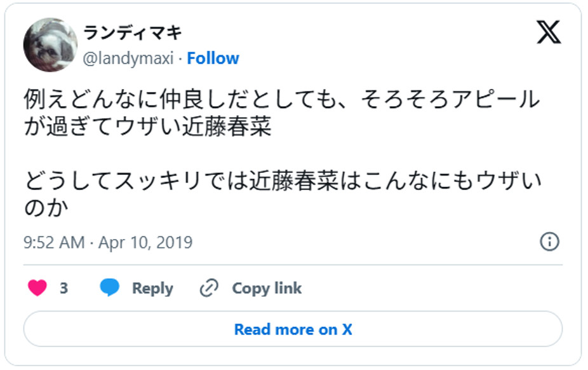
Task: Click the Copy link text label
Action: (x=267, y=288)
